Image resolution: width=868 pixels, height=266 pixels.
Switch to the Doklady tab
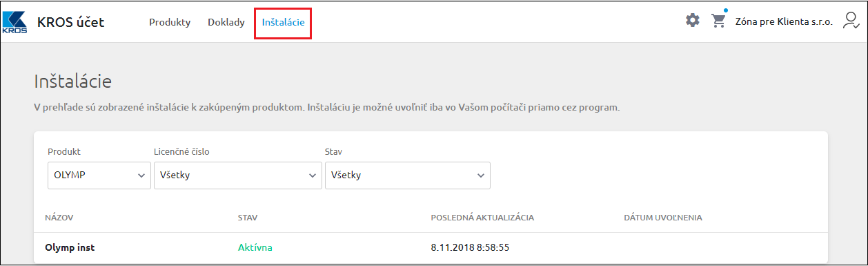(226, 22)
